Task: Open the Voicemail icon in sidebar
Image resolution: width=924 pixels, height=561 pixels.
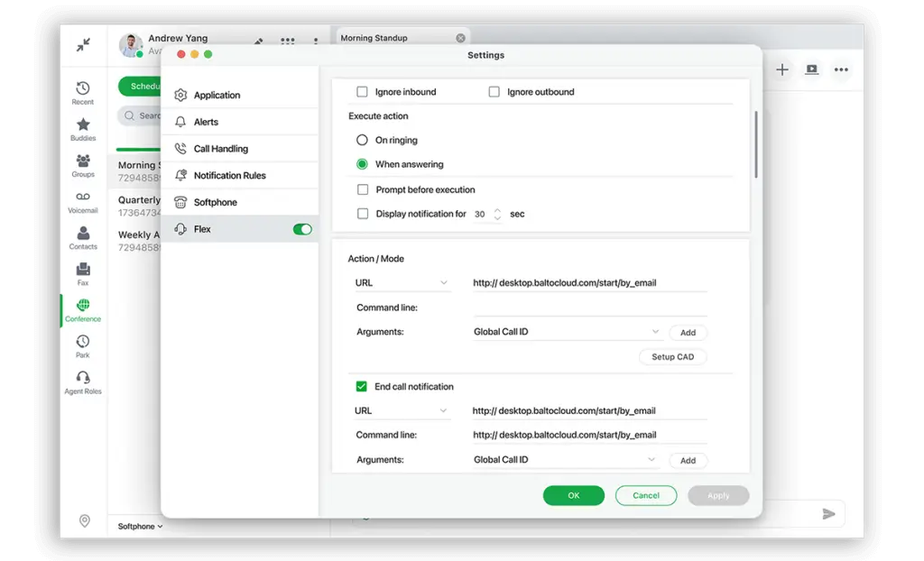Action: coord(82,197)
